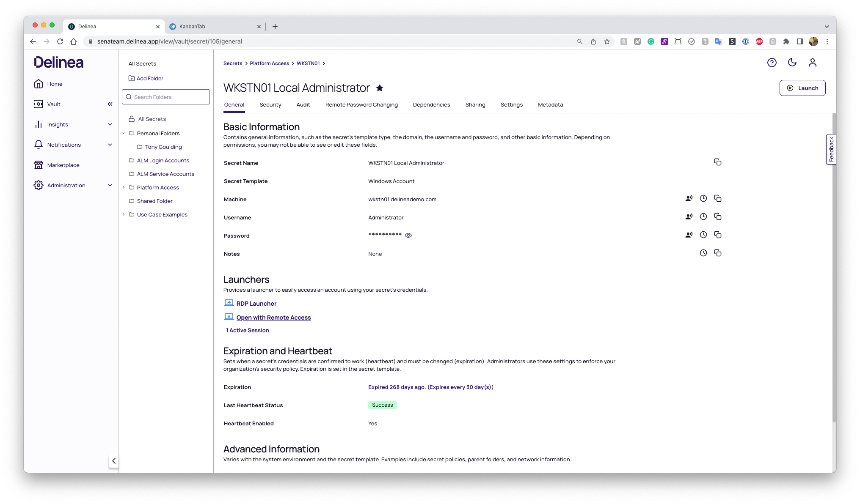Screen dimensions: 860x504
Task: Switch to KanbanTab browser tab
Action: [215, 26]
